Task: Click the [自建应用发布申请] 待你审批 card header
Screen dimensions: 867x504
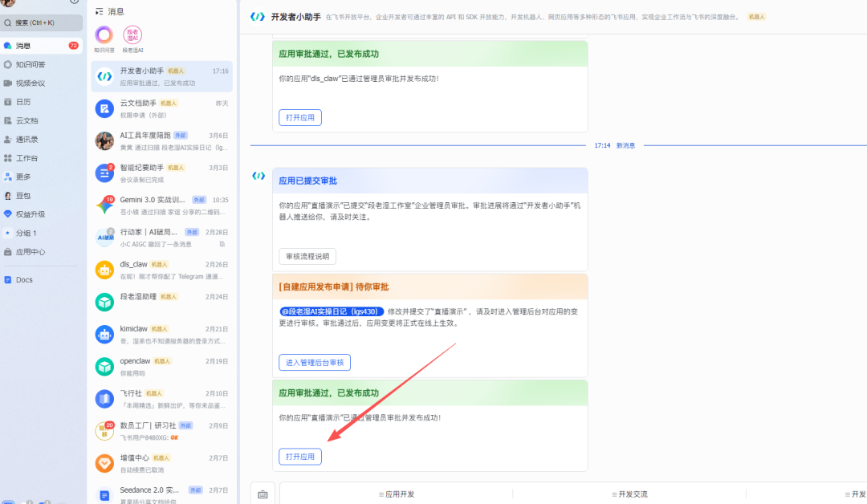Action: [429, 287]
